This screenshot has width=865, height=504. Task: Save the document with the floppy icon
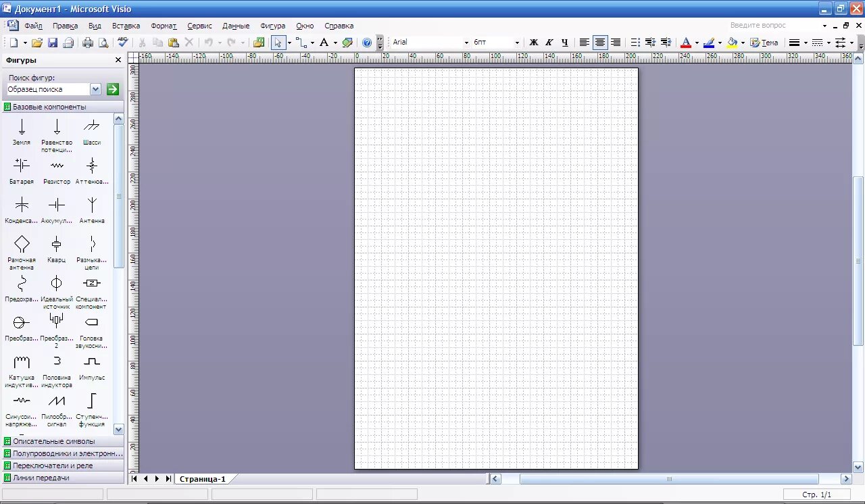coord(53,43)
